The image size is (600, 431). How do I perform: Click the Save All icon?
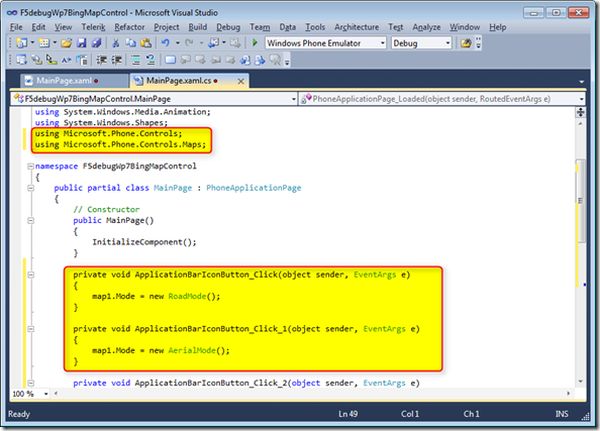point(95,44)
